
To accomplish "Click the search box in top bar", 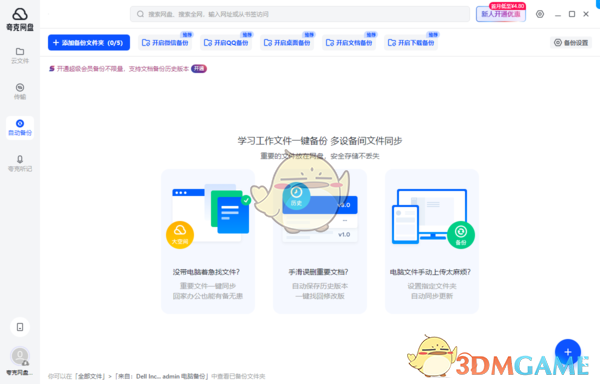I will pos(300,14).
